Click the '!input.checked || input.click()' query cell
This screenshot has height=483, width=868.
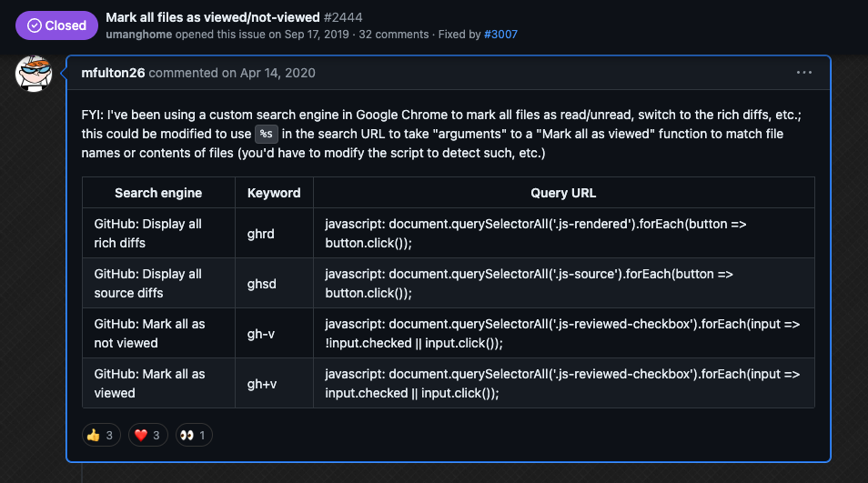(563, 333)
